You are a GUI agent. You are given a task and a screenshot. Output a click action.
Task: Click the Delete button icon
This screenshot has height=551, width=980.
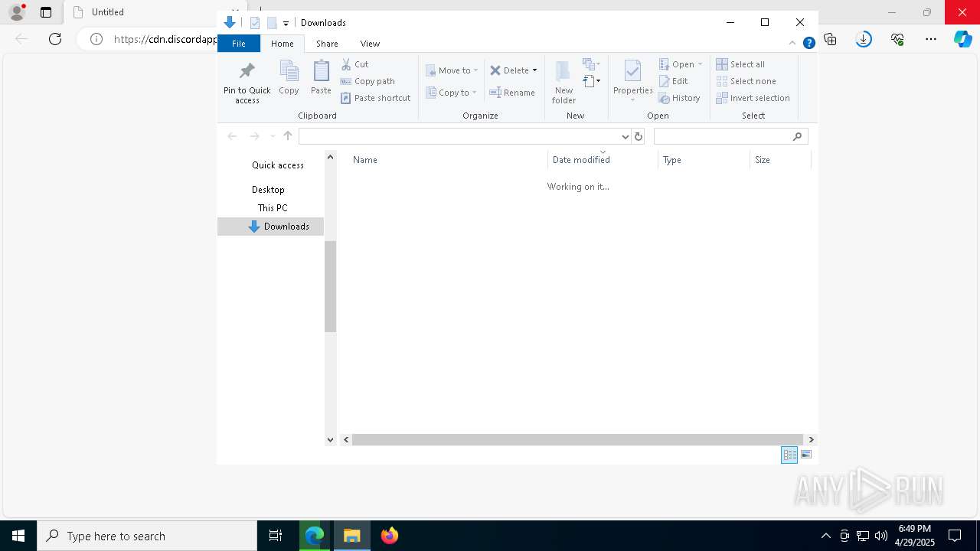(x=495, y=70)
